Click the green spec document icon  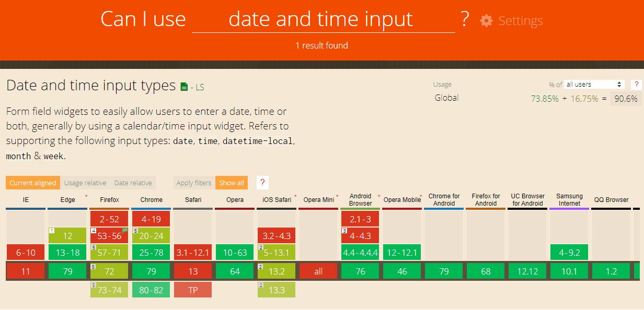click(x=184, y=87)
